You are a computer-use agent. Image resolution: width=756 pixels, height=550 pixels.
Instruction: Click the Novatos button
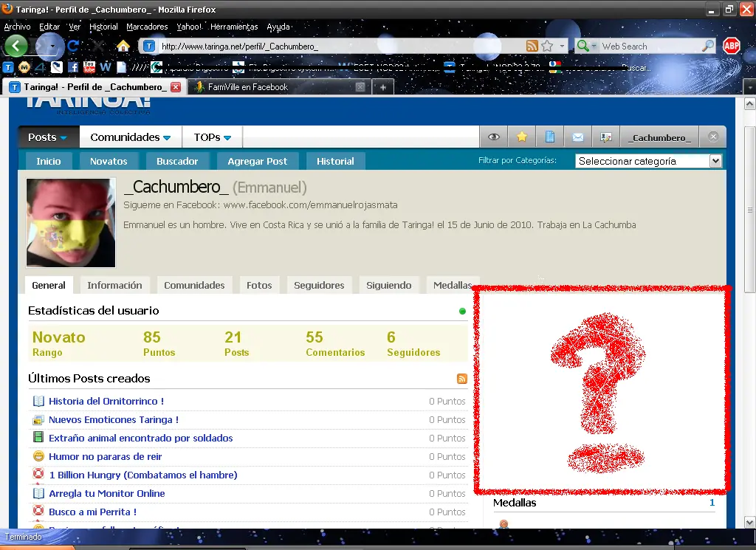pos(109,161)
